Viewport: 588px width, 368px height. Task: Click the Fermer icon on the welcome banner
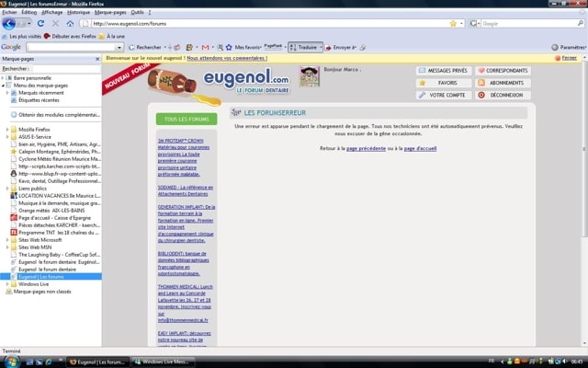558,58
